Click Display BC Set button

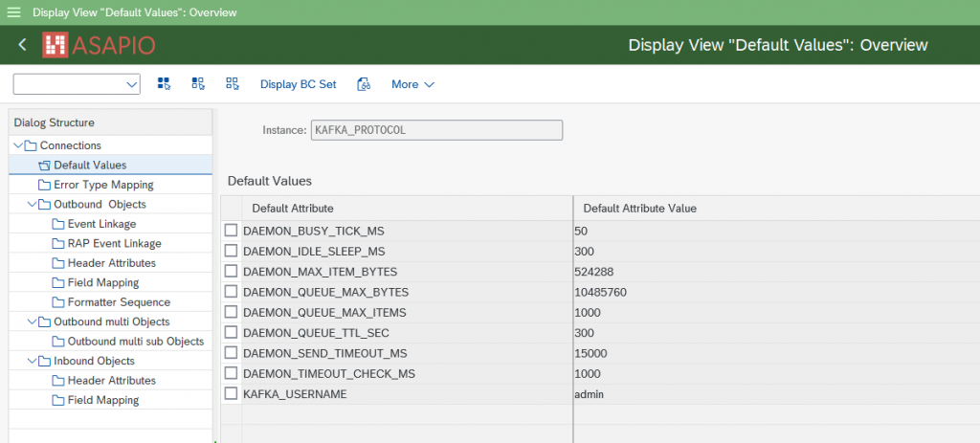click(298, 84)
